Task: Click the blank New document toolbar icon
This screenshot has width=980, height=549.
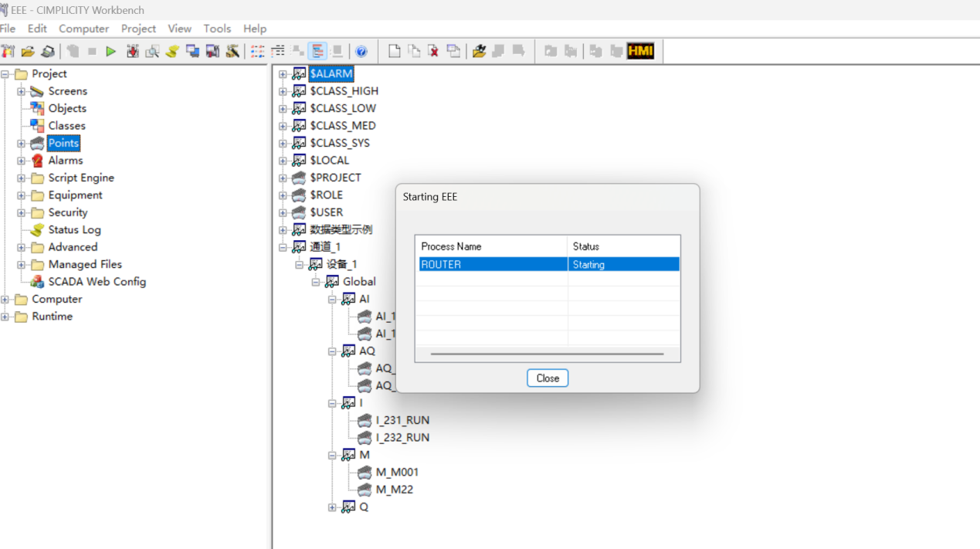Action: coord(394,52)
